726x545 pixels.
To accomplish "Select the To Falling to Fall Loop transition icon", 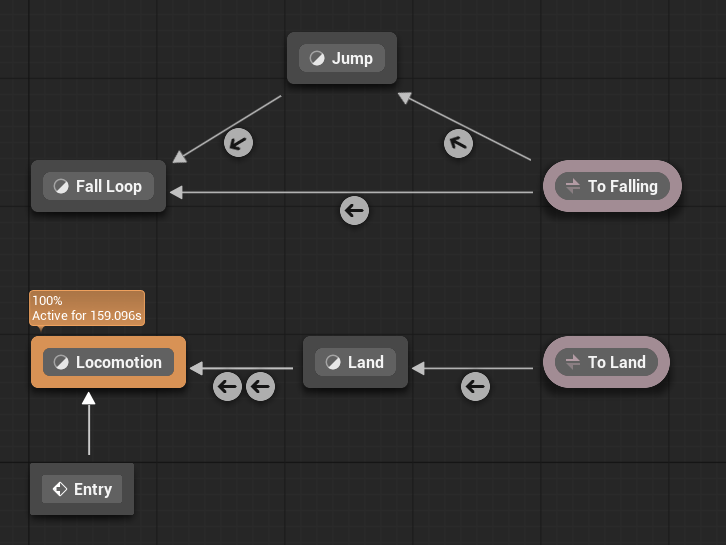I will (354, 210).
